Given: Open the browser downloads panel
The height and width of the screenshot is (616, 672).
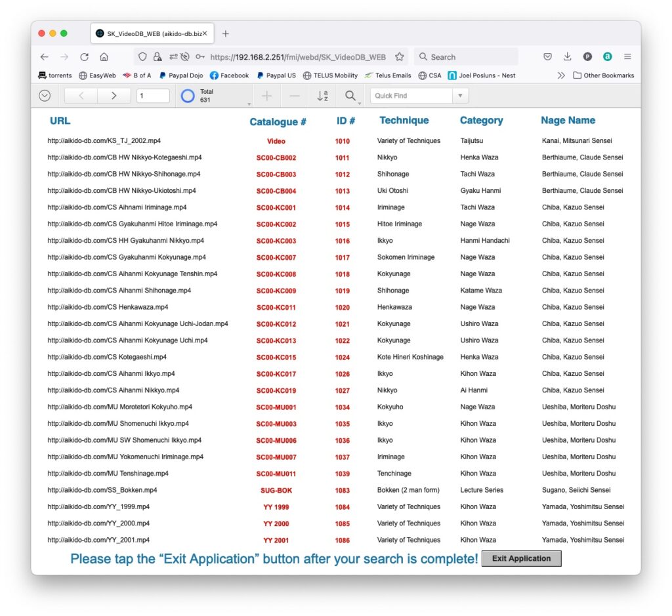Looking at the screenshot, I should (567, 56).
